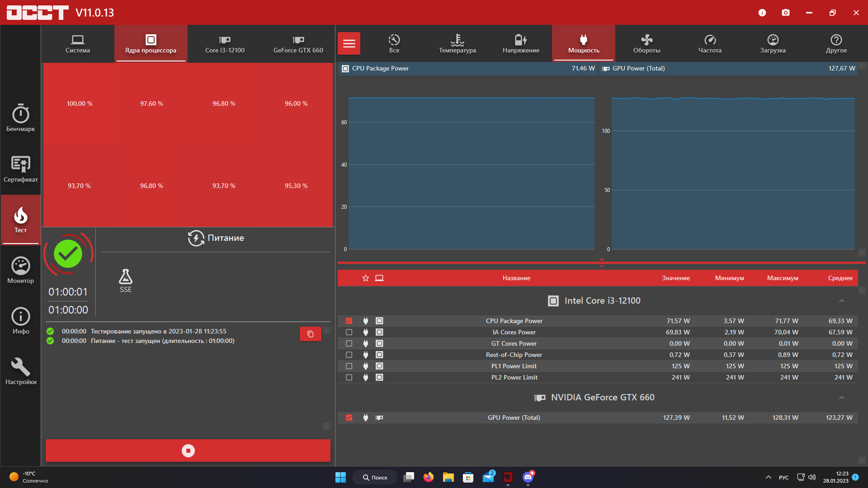The height and width of the screenshot is (488, 868).
Task: Switch to the Система tab
Action: 78,43
